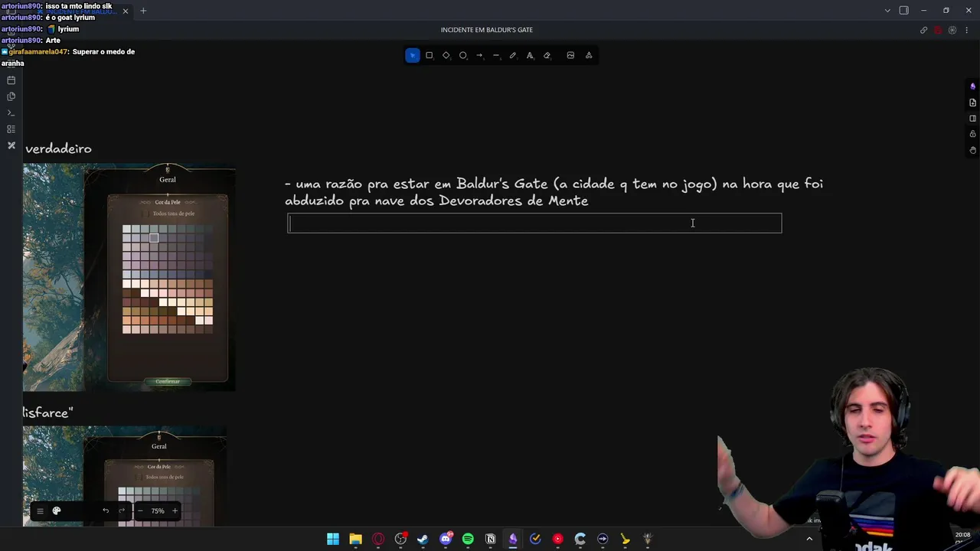
Task: Open Discord from taskbar
Action: click(446, 539)
